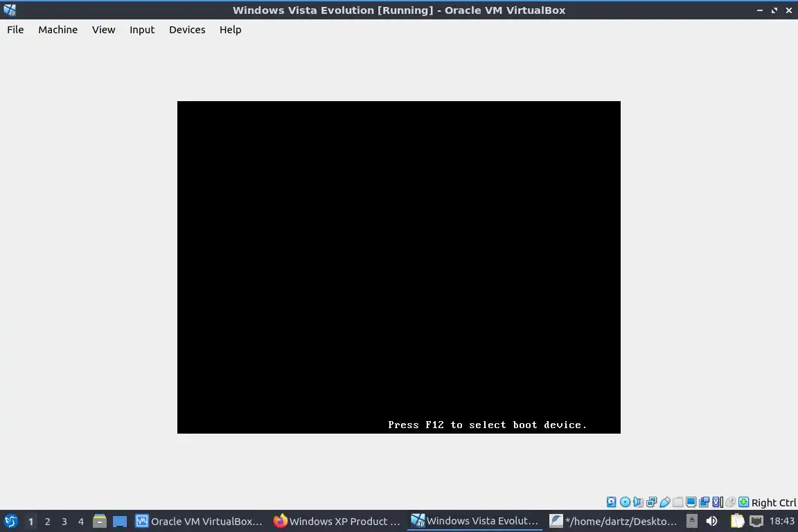The width and height of the screenshot is (798, 532).
Task: Switch to Firefox Windows XP Product window
Action: click(x=337, y=522)
